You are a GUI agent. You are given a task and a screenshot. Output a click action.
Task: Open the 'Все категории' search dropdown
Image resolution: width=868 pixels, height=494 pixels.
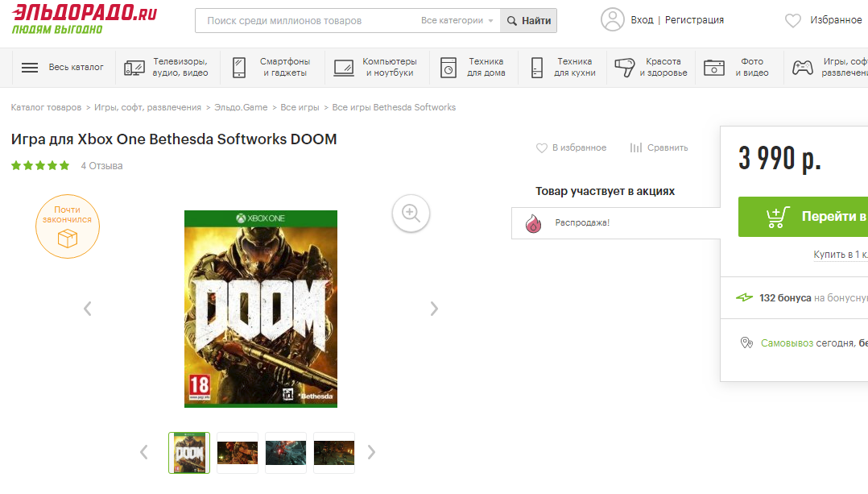tap(457, 20)
